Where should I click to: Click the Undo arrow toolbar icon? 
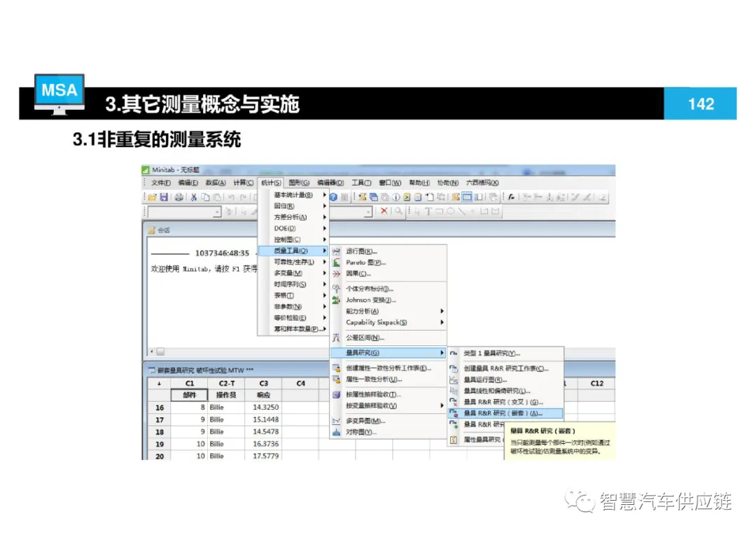click(x=231, y=197)
